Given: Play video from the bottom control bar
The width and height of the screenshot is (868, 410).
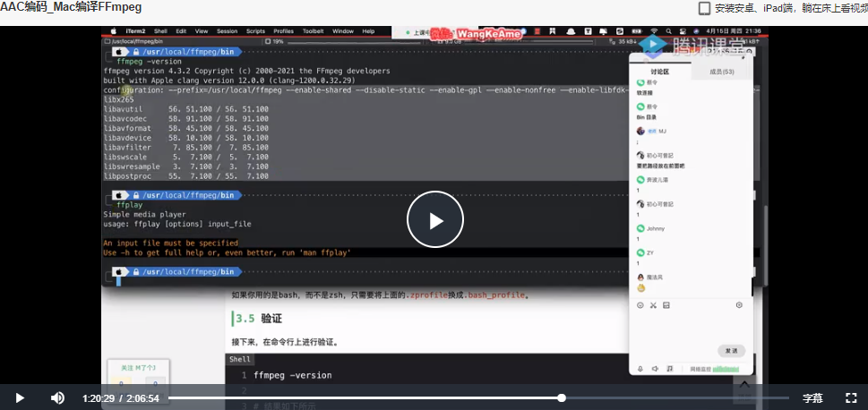Looking at the screenshot, I should coord(20,397).
